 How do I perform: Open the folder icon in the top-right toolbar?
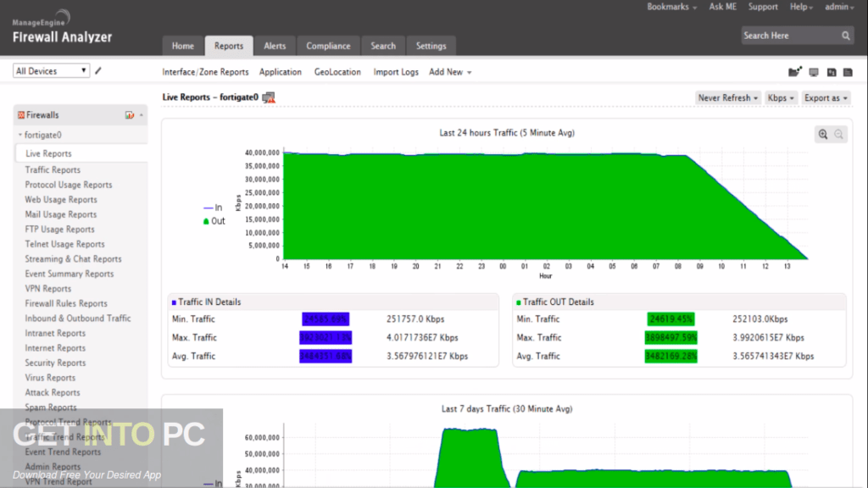pos(793,72)
